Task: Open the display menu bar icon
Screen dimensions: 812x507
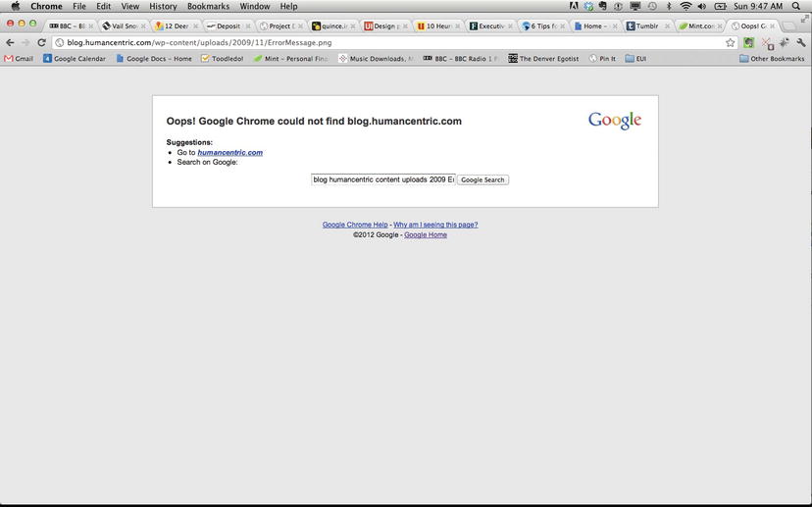Action: pos(634,6)
